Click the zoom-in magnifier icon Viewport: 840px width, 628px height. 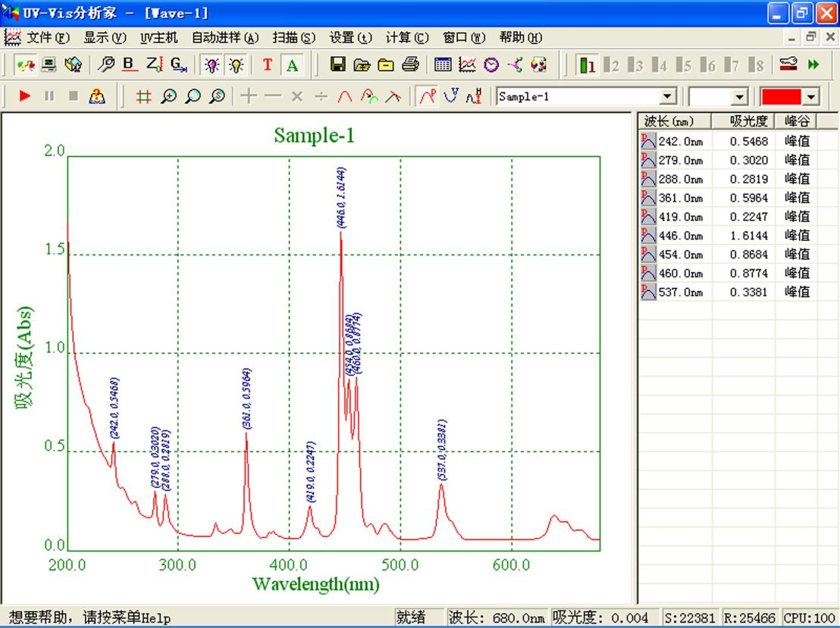tap(168, 96)
